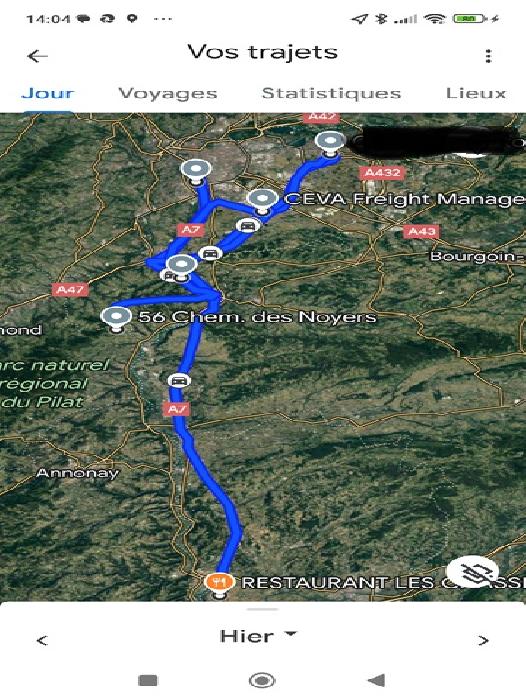Tap the Android home button
This screenshot has height=700, width=526.
pyautogui.click(x=262, y=680)
